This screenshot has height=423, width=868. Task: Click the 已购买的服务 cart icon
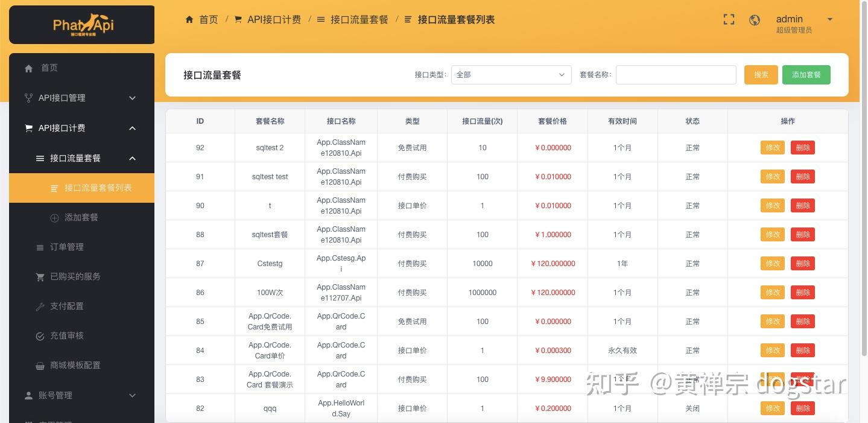pos(40,276)
